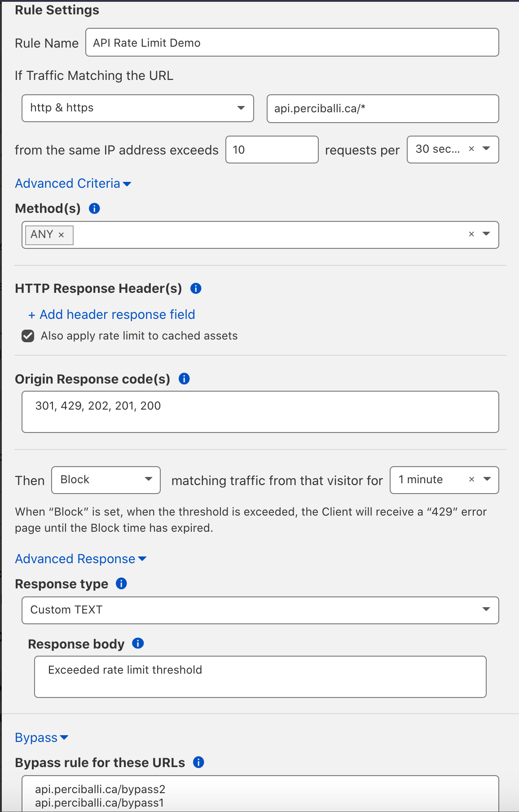Viewport: 519px width, 812px height.
Task: Clear the 1 minute duration selection
Action: [471, 480]
